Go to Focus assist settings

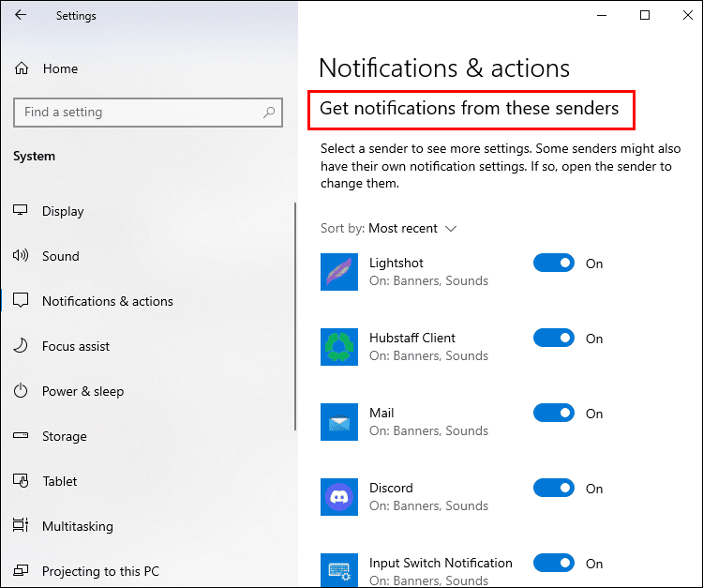[x=76, y=346]
